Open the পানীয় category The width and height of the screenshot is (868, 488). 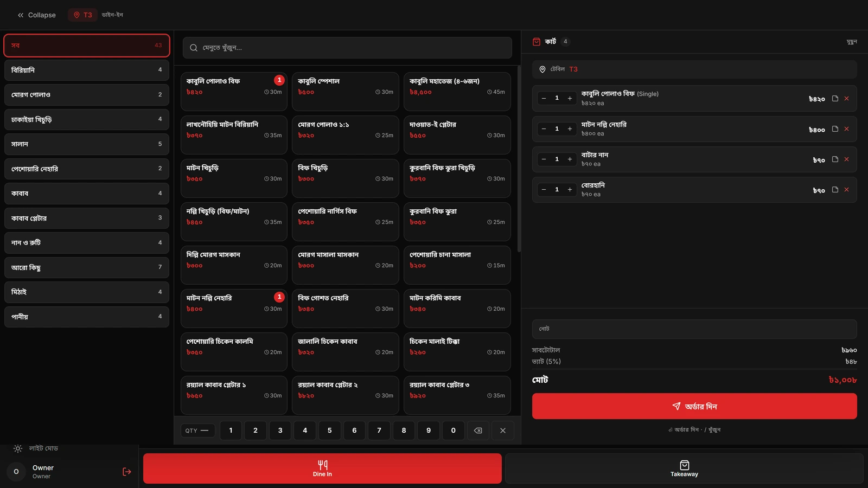(87, 317)
